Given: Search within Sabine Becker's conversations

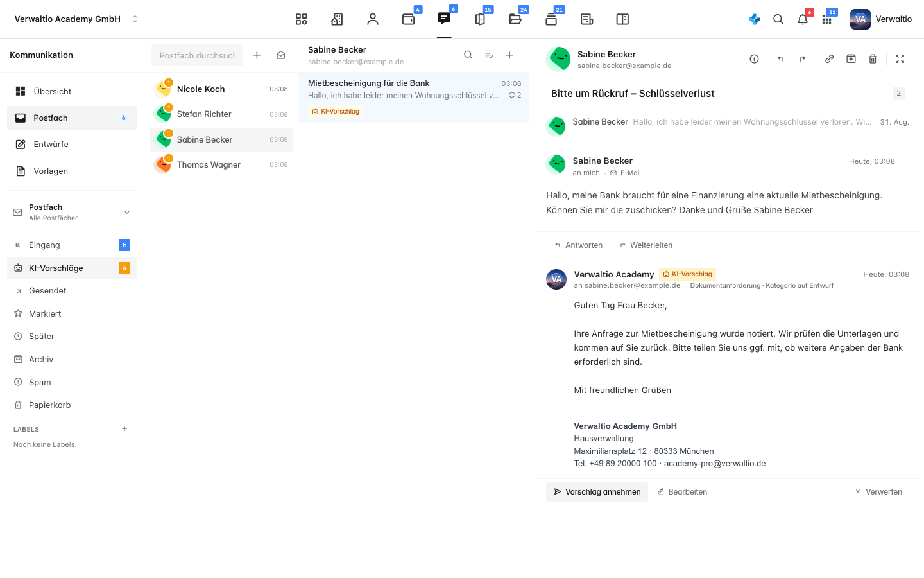Looking at the screenshot, I should click(468, 55).
